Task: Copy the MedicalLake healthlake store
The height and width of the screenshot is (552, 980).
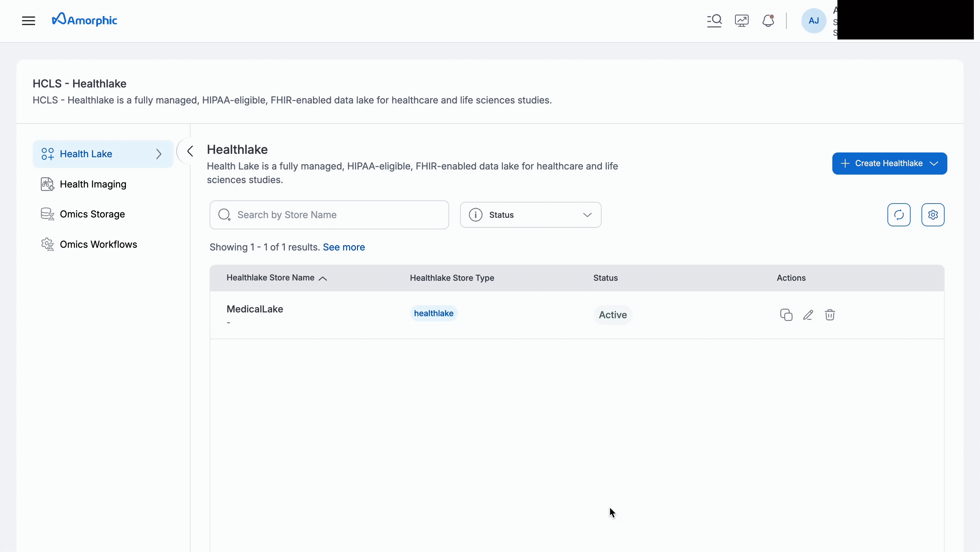Action: (x=786, y=314)
